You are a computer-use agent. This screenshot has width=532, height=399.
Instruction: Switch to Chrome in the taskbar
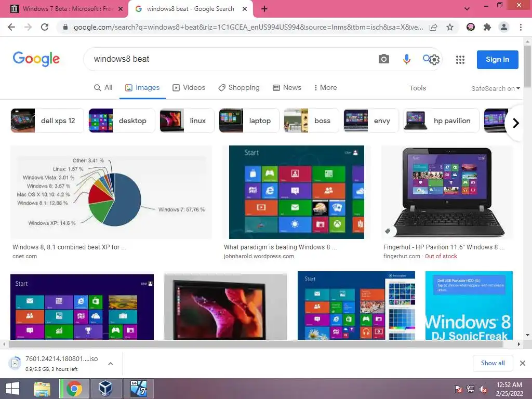74,389
